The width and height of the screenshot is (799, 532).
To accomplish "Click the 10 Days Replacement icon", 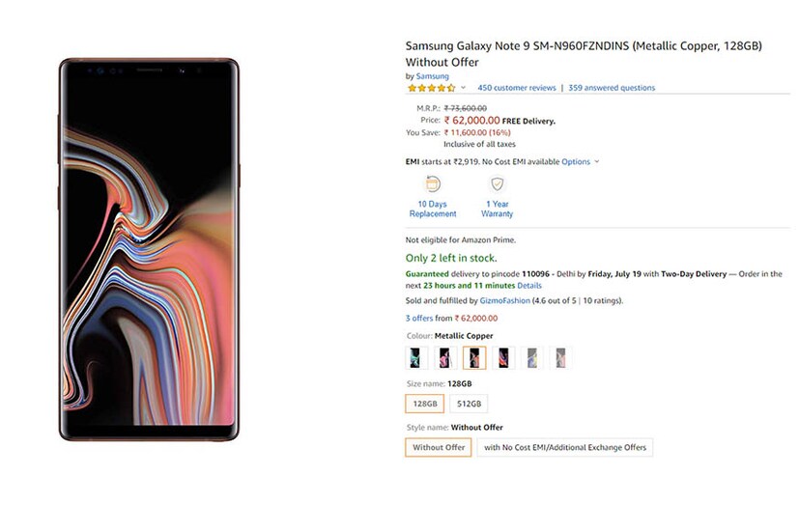I will click(x=433, y=184).
